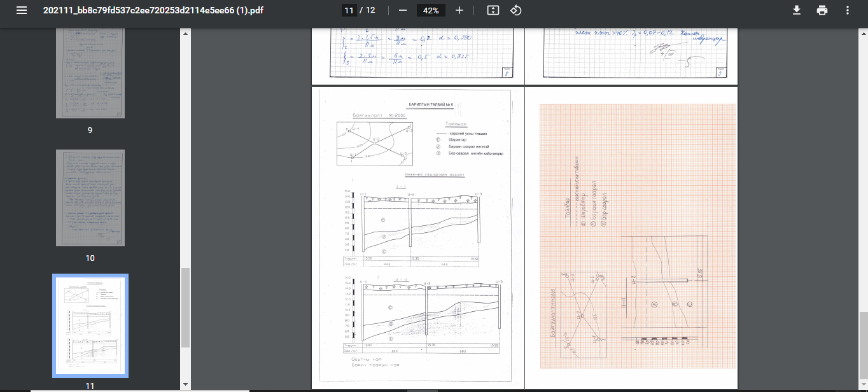Click the thumbnail sidebar scrollbar thumb

[x=185, y=307]
